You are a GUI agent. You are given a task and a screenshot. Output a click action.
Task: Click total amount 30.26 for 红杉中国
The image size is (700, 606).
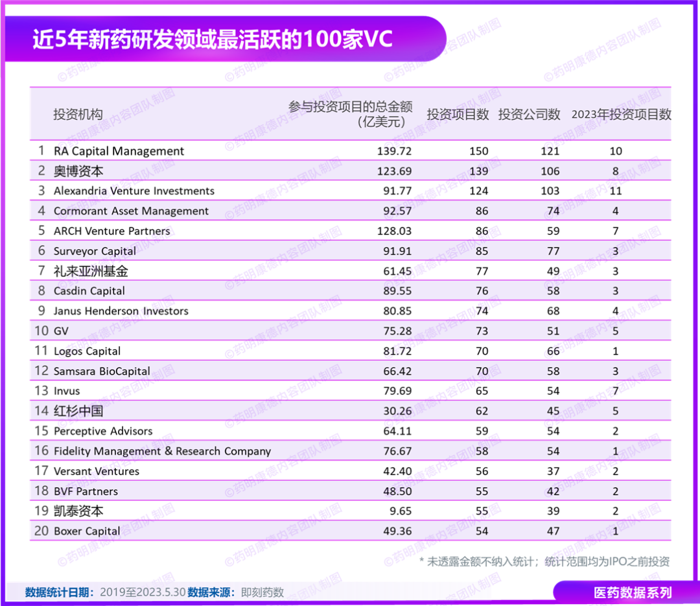pos(397,411)
